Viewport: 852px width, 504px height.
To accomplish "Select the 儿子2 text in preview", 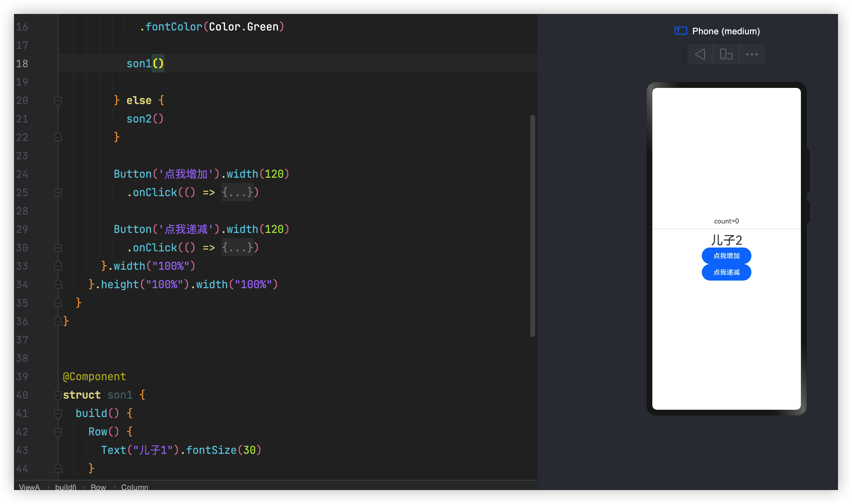I will [726, 240].
